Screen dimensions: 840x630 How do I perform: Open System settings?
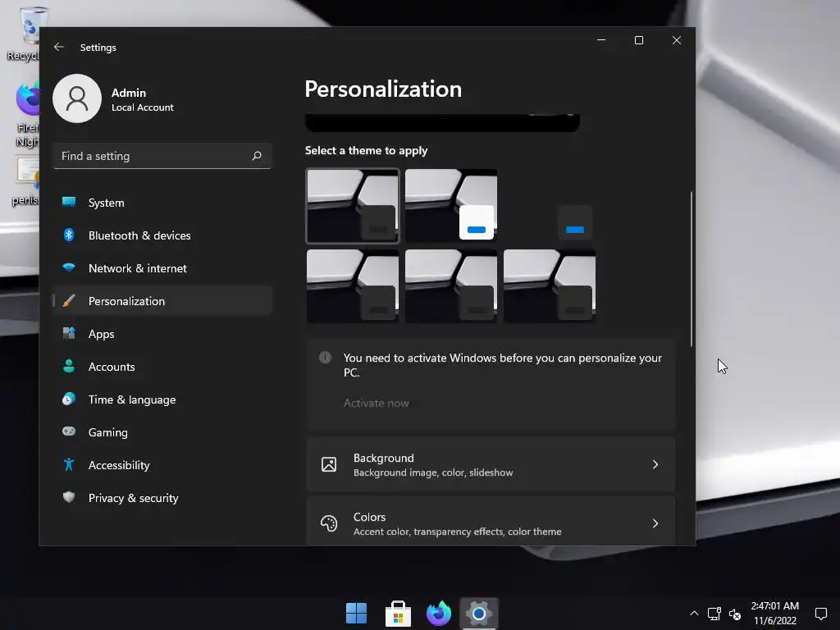[162, 203]
